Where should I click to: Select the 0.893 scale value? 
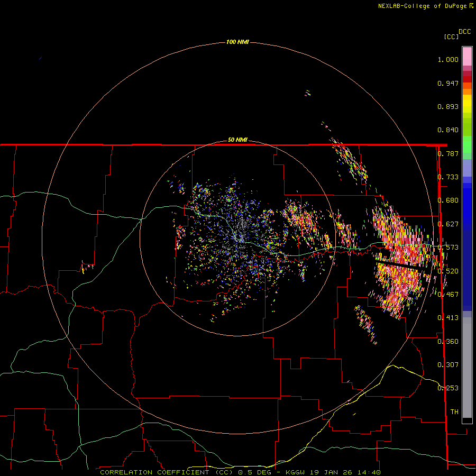(x=448, y=106)
